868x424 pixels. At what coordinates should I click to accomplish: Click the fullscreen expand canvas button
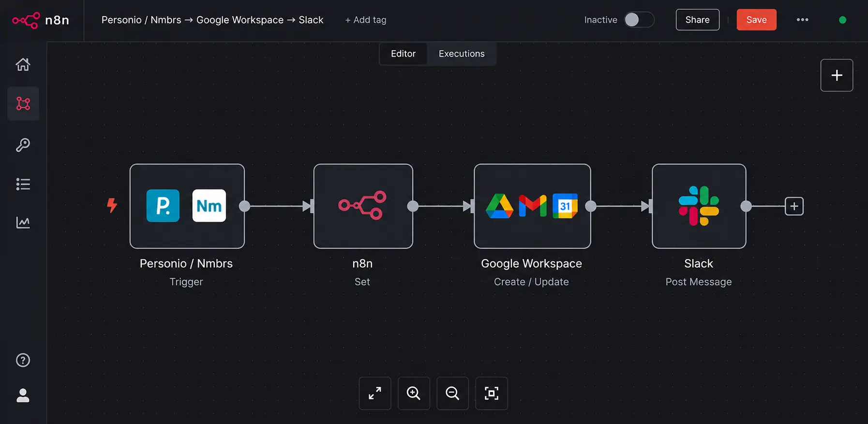pyautogui.click(x=375, y=393)
